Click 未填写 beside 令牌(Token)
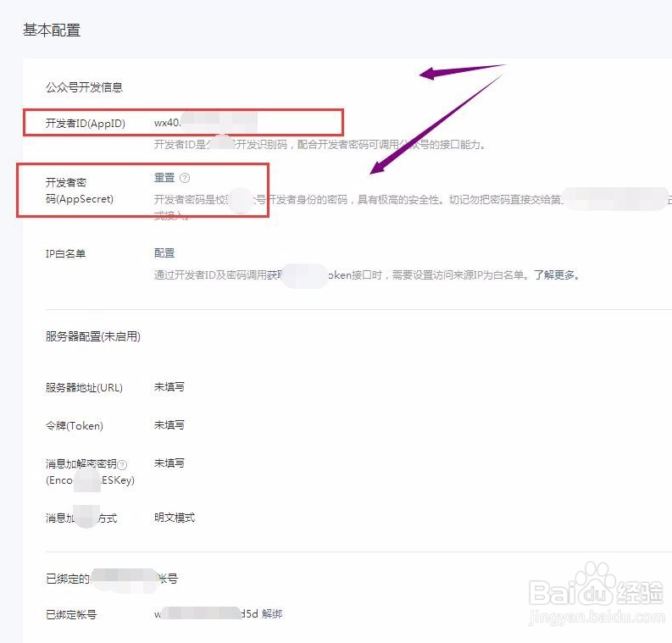 tap(169, 425)
